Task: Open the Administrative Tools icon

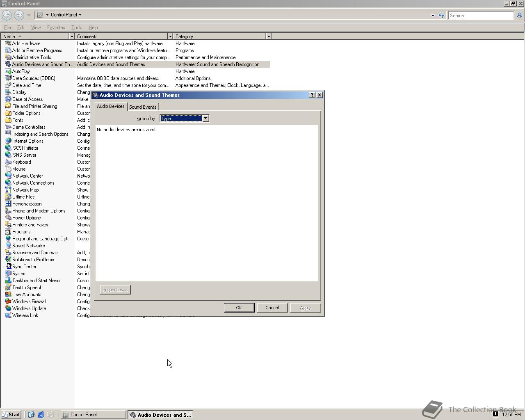Action: 8,57
